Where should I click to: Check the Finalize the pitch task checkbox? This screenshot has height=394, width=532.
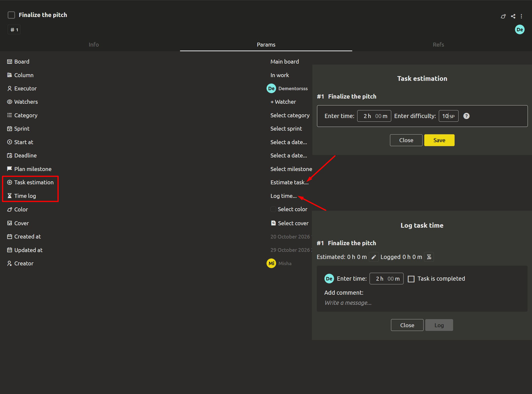click(11, 15)
